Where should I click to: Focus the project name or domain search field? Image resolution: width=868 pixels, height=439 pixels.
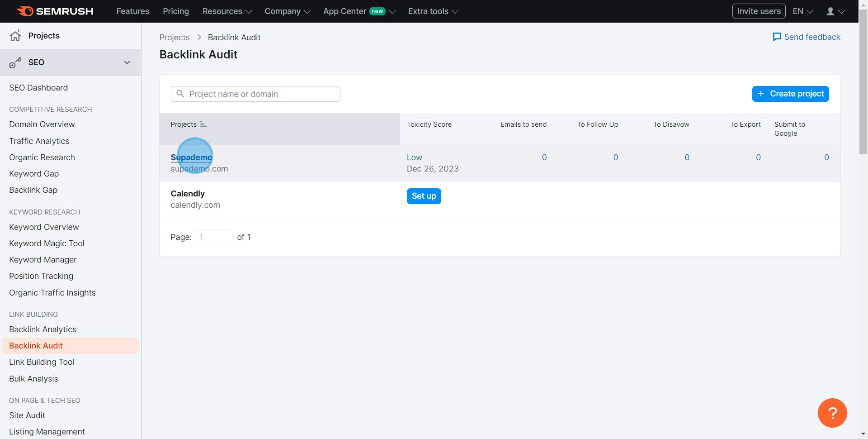[255, 94]
